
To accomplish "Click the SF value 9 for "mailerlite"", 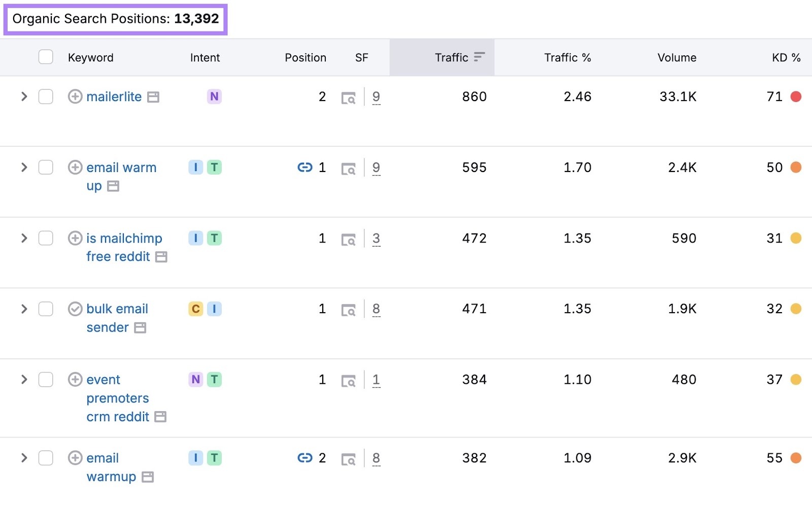I will [x=377, y=96].
